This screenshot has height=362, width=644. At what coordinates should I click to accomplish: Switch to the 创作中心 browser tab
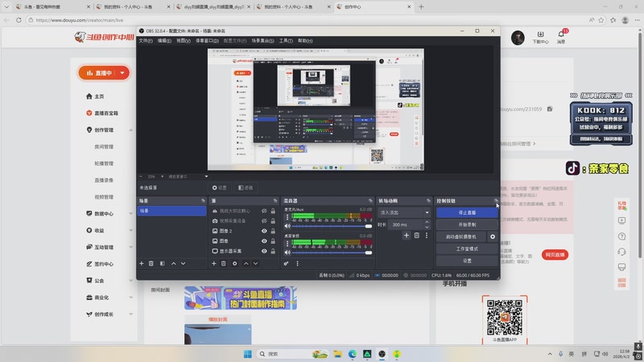click(x=373, y=7)
